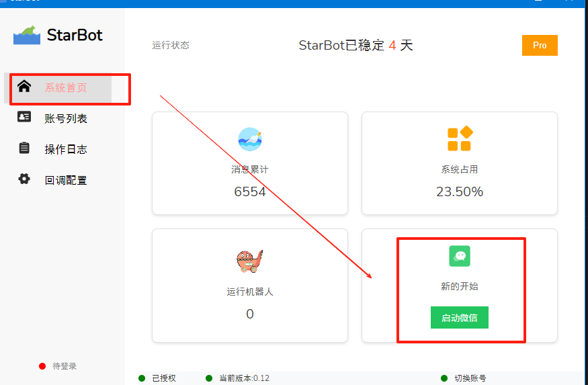Image resolution: width=588 pixels, height=385 pixels.
Task: Select the 系统首页 menu label
Action: point(65,88)
